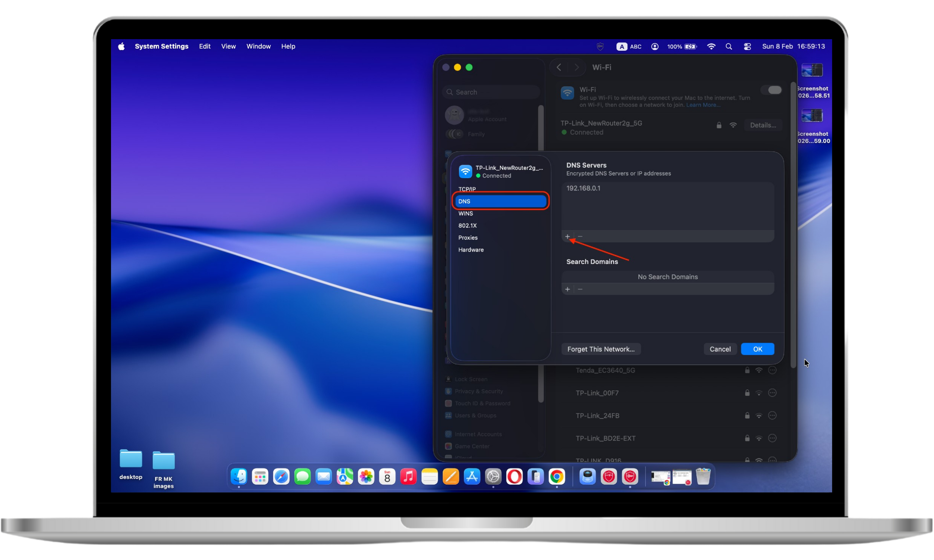Open the System Settings menu
The width and height of the screenshot is (934, 560).
(x=161, y=46)
